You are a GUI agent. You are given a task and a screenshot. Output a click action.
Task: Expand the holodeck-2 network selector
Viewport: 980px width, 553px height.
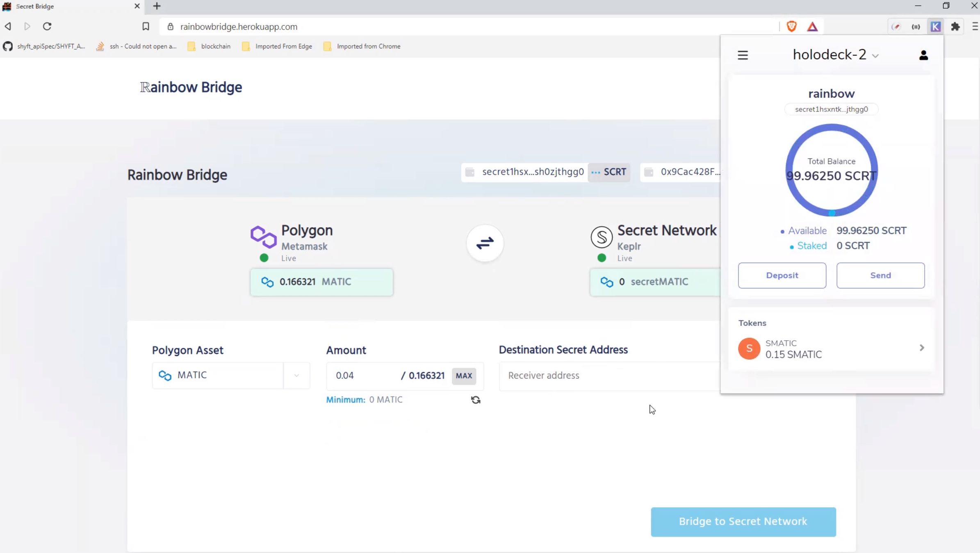pos(836,55)
